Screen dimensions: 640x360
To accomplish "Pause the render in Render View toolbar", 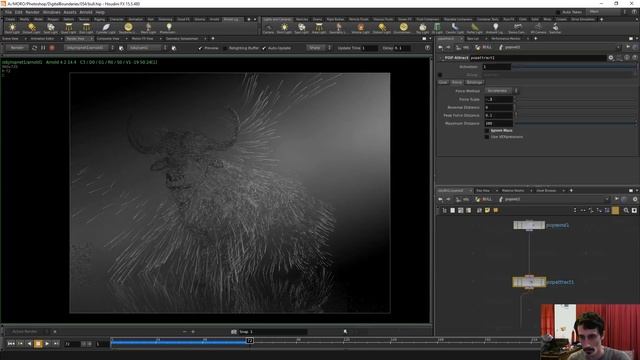I will pyautogui.click(x=43, y=48).
